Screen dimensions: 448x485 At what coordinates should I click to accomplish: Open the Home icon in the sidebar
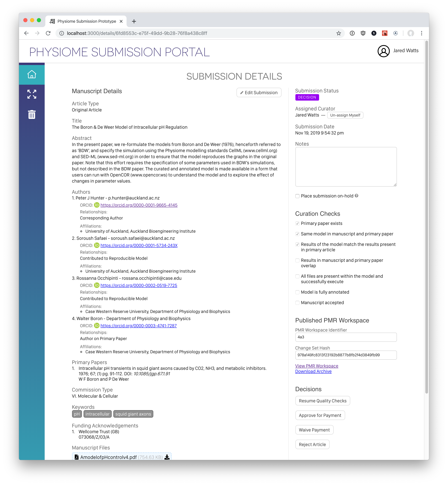click(x=32, y=74)
